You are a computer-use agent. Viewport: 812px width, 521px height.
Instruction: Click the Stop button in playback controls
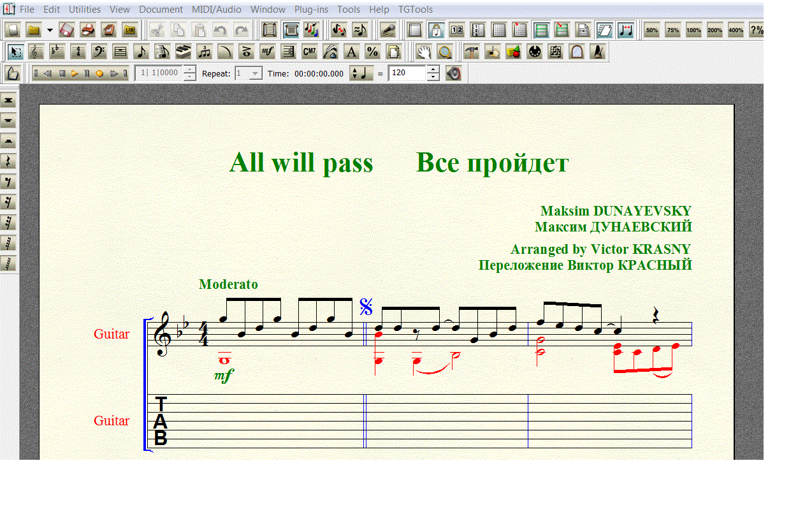[62, 73]
